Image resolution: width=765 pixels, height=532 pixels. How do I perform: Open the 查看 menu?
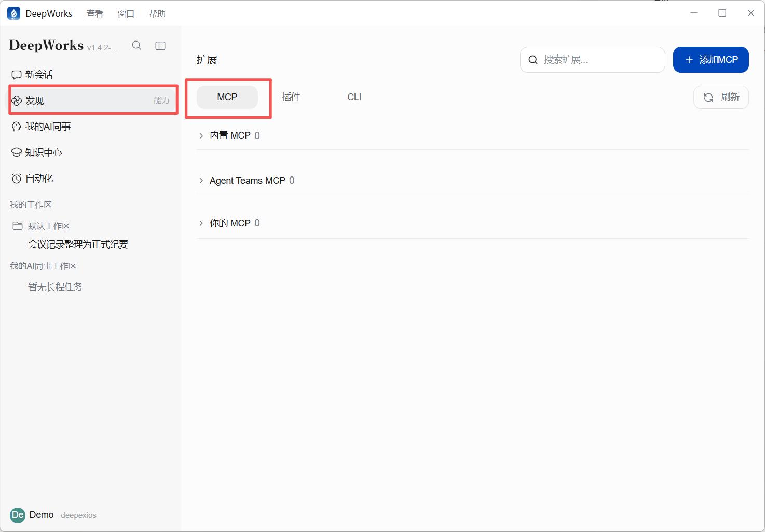(x=95, y=14)
